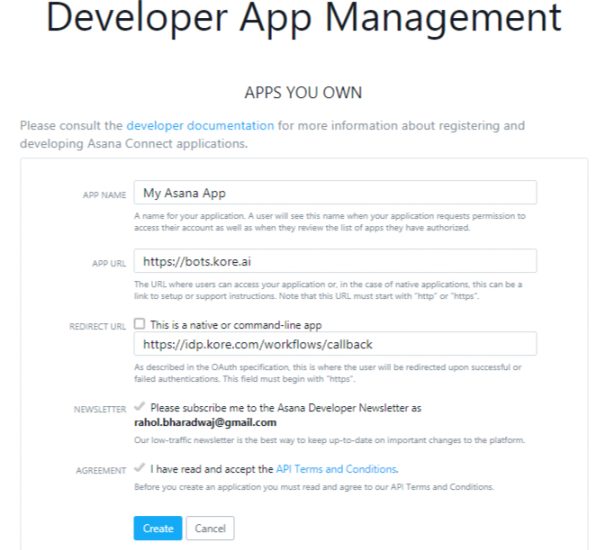Click the 'A name for your application' help text
Viewport: 606px width, 550px height.
pos(330,222)
